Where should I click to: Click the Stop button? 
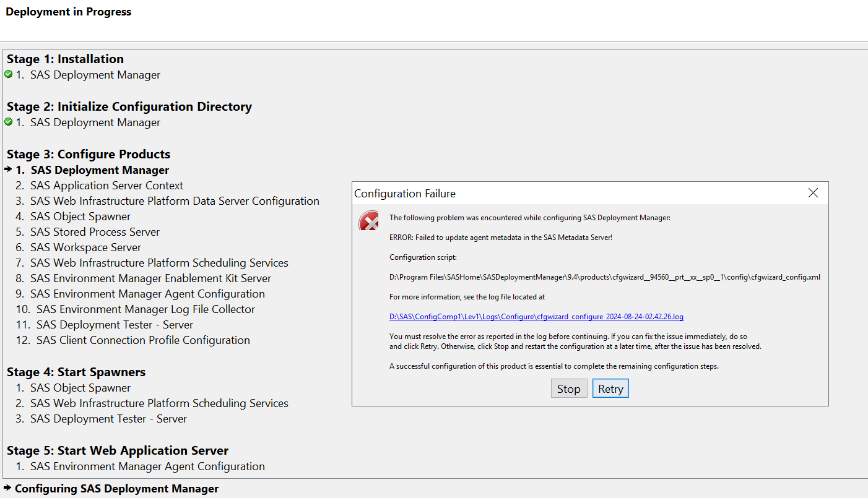[x=568, y=389]
